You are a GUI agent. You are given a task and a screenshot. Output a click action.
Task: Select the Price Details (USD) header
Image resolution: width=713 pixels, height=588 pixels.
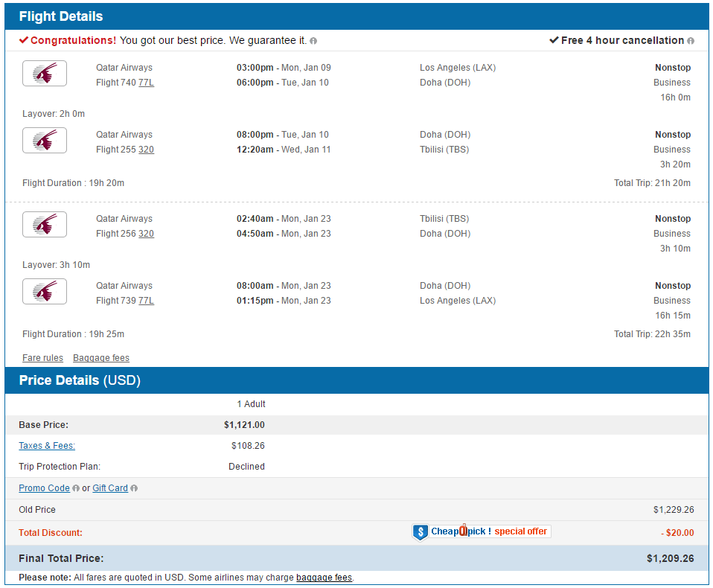(80, 380)
